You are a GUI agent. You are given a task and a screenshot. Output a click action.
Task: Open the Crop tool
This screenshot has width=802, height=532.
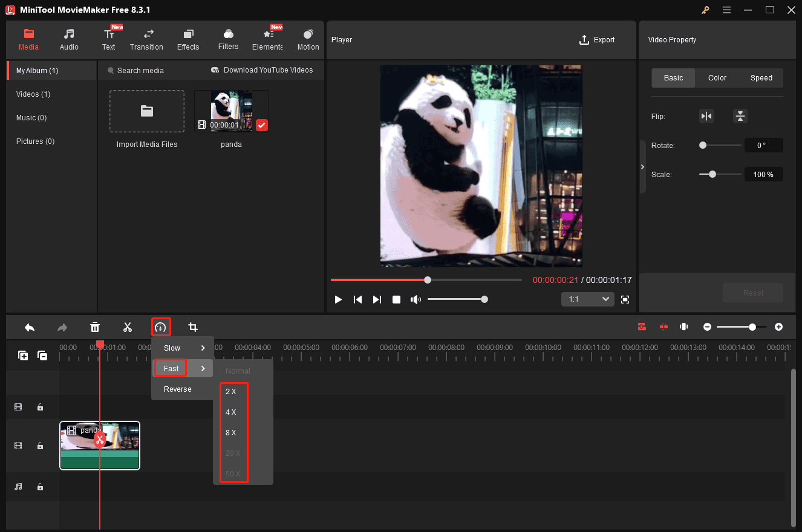(193, 326)
